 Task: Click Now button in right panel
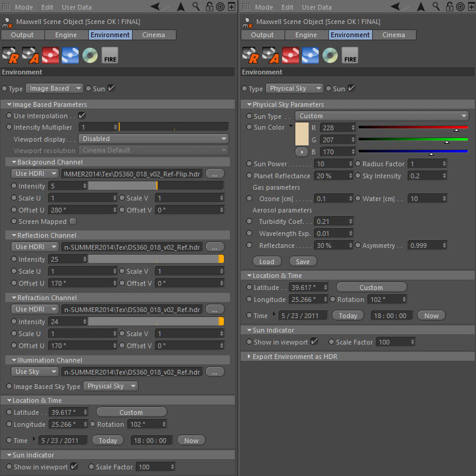(432, 316)
